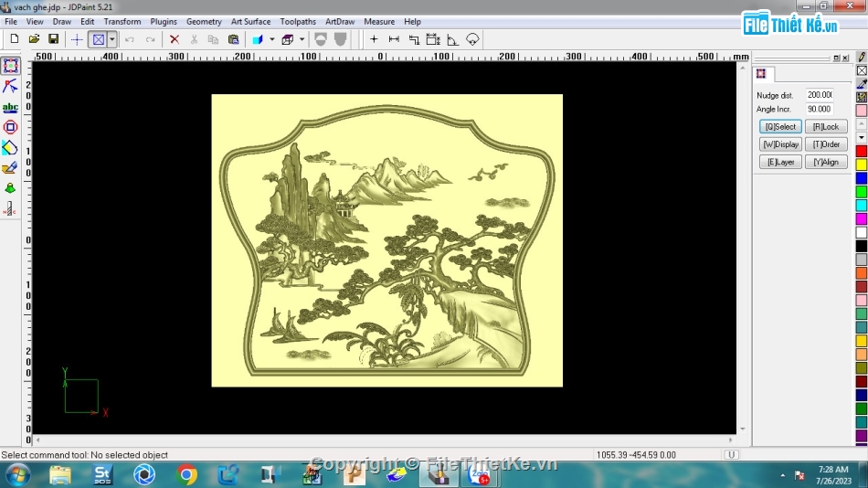The height and width of the screenshot is (488, 868).
Task: Click the first gray shield relief icon
Action: (x=321, y=39)
